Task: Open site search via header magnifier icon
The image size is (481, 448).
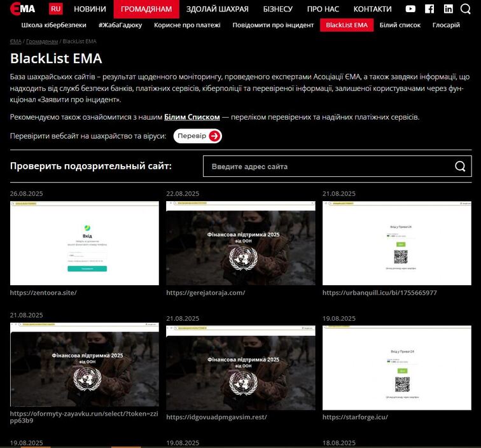Action: click(x=465, y=9)
